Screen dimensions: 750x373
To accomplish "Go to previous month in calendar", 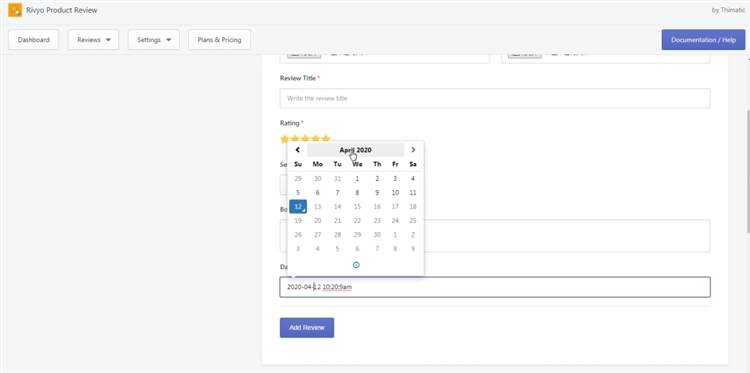I will tap(298, 150).
